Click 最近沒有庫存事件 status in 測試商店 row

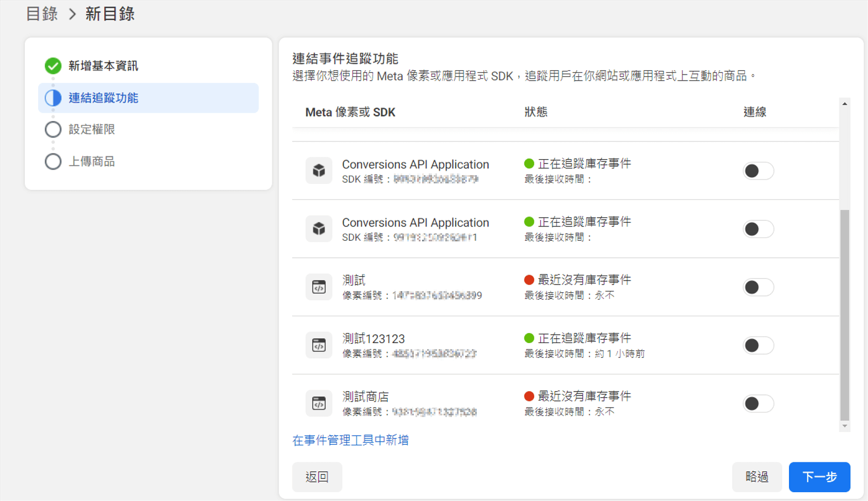pyautogui.click(x=585, y=396)
